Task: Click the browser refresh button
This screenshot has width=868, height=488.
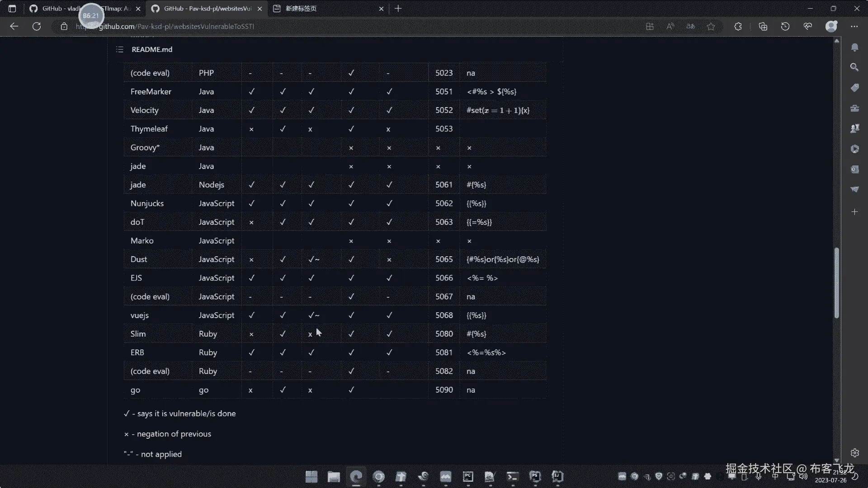Action: click(37, 26)
